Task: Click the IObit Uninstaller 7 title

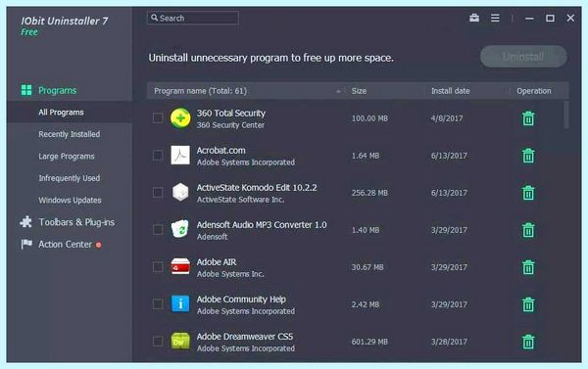Action: (64, 21)
